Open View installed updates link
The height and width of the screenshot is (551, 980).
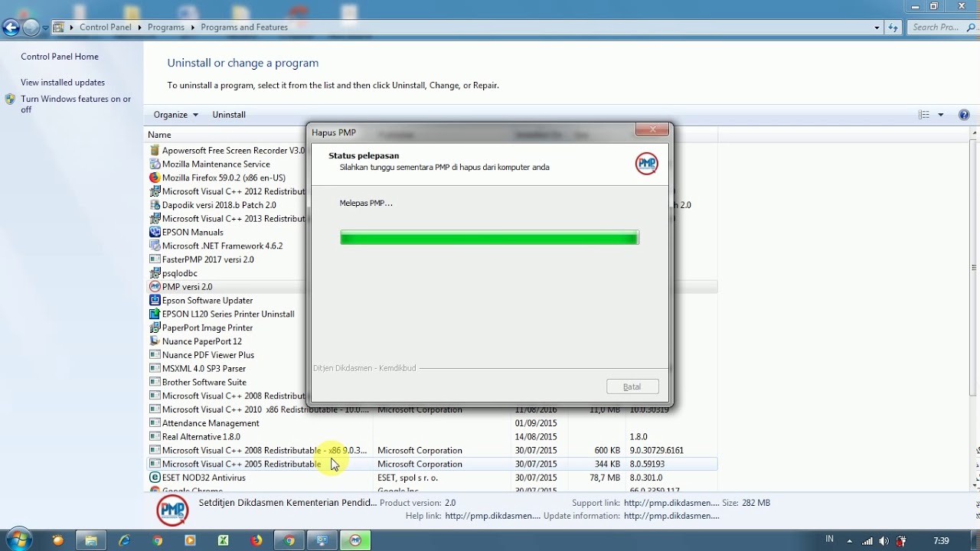coord(63,83)
